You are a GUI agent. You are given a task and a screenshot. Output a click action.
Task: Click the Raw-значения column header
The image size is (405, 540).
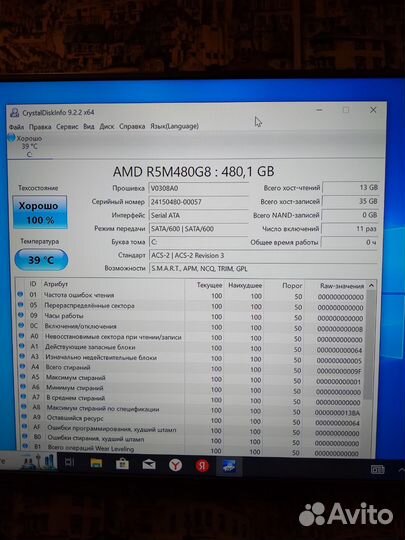tap(342, 286)
